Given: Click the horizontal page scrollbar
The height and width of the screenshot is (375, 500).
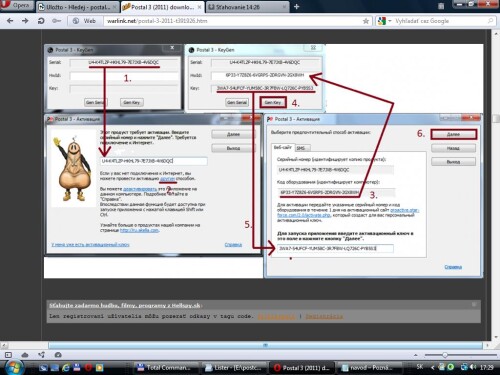Looking at the screenshot, I should click(x=265, y=345).
